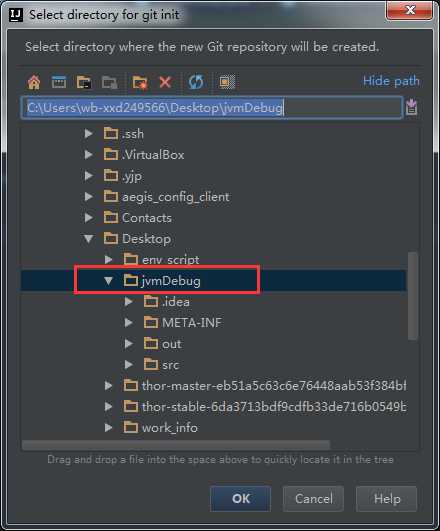Image resolution: width=440 pixels, height=531 pixels.
Task: Click the module directory toolbar icon
Action: pyautogui.click(x=110, y=82)
